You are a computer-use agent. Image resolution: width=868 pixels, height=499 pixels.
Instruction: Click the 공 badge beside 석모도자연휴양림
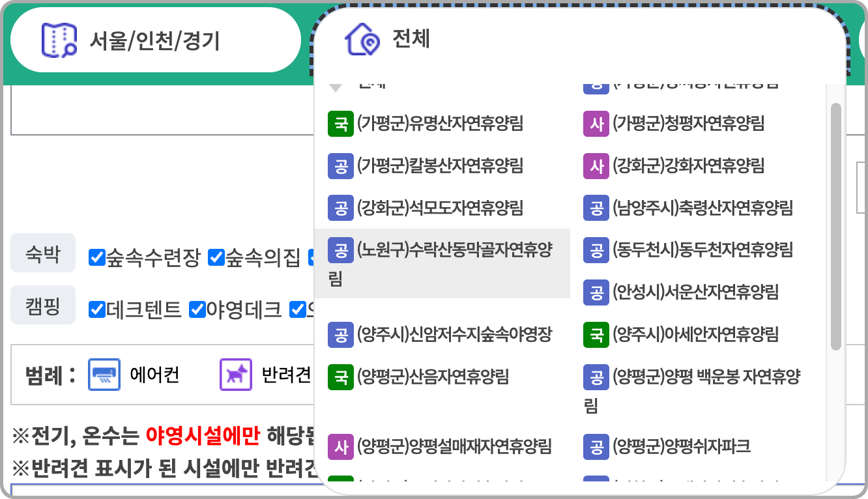tap(340, 208)
